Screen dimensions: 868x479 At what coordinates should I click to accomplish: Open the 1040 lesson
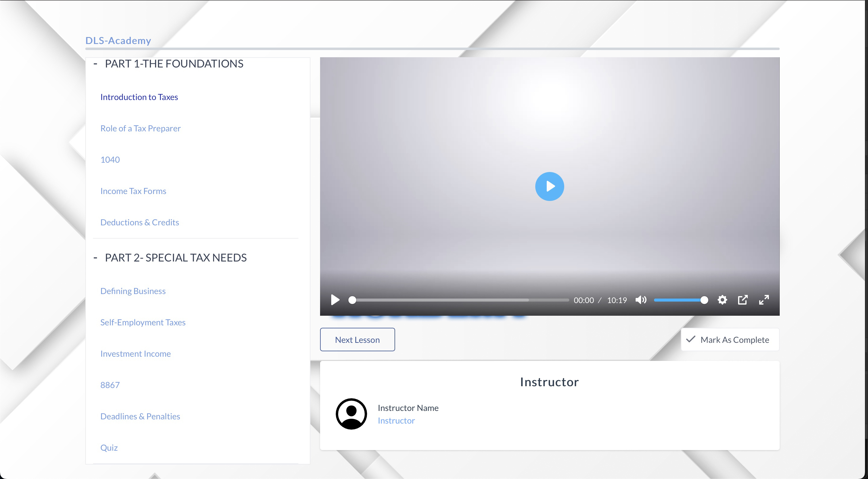110,160
